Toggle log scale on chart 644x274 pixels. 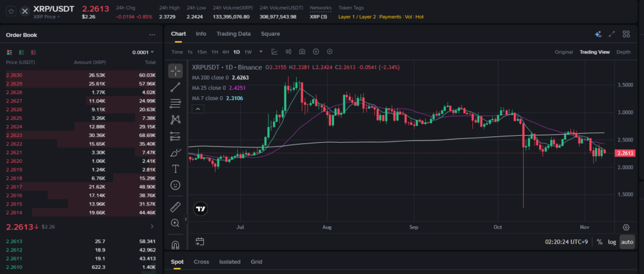(612, 242)
